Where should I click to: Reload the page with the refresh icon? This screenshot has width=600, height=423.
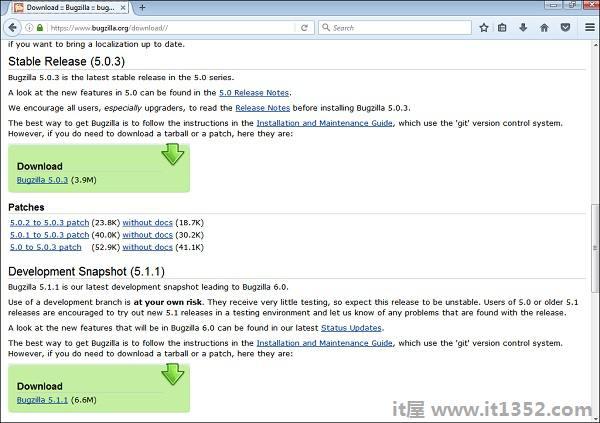point(304,28)
